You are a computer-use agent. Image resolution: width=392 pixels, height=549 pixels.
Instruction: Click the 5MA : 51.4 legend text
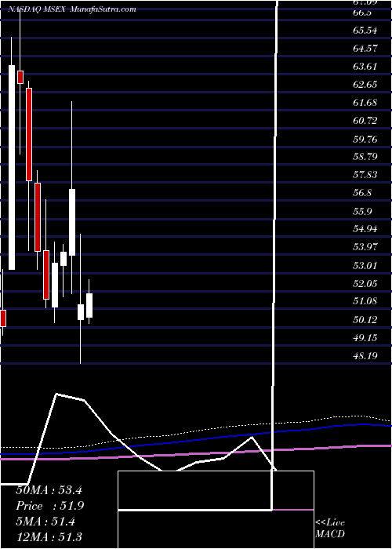[45, 522]
